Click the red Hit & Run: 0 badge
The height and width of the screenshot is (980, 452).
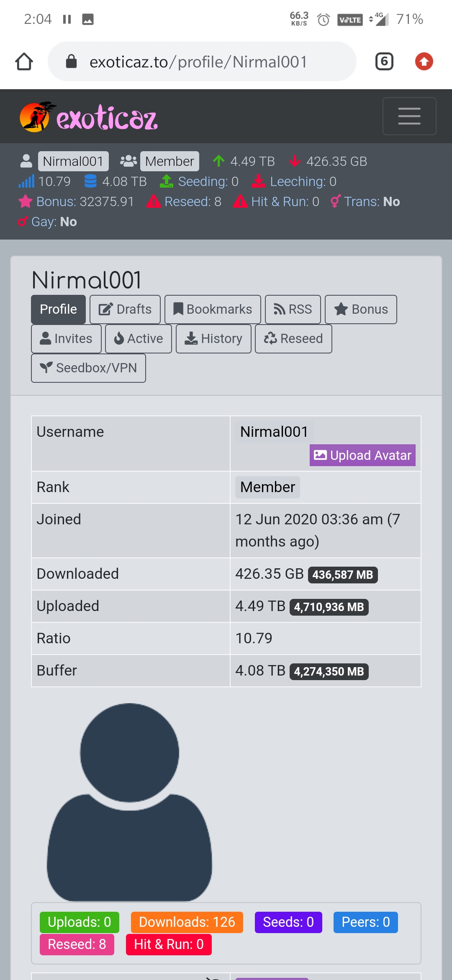[169, 944]
